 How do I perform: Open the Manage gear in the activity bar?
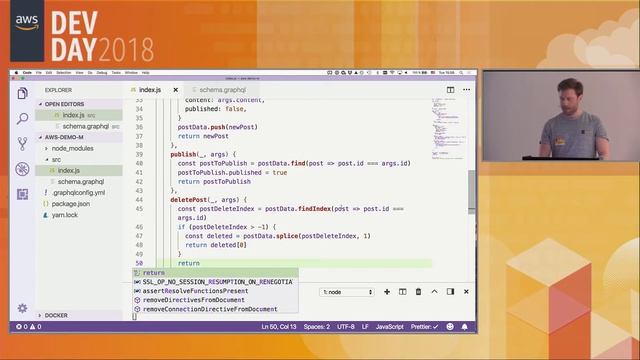22,308
